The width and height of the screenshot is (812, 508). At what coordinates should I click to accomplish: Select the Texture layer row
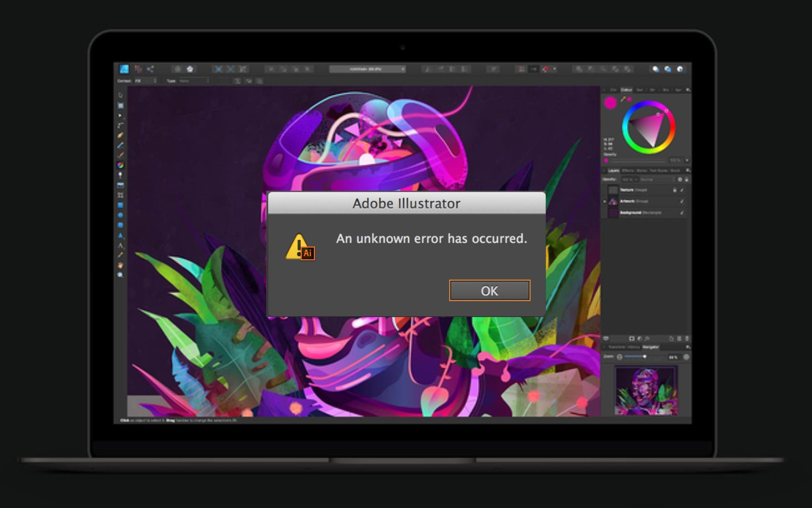[646, 190]
